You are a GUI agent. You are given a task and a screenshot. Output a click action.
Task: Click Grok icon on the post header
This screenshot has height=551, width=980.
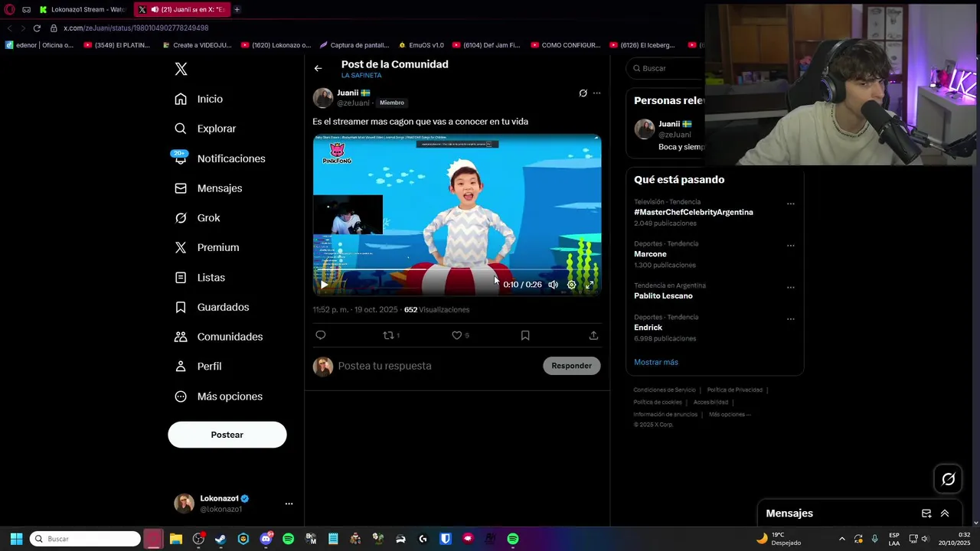coord(583,93)
